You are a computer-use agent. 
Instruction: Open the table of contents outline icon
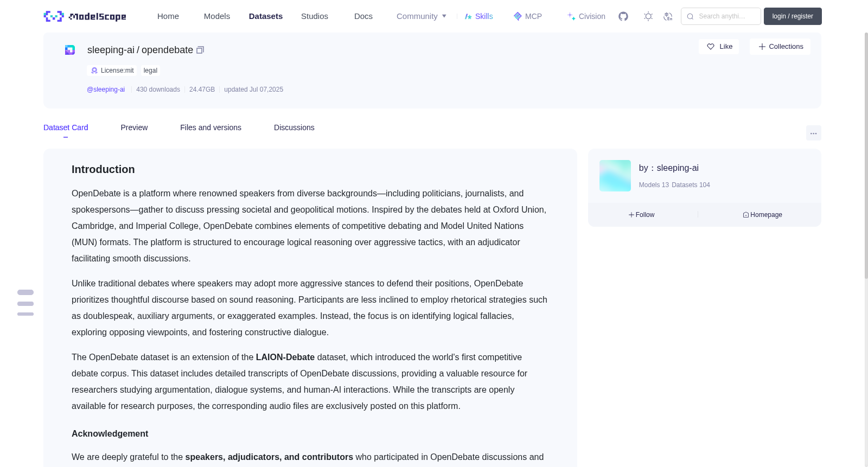click(x=25, y=303)
